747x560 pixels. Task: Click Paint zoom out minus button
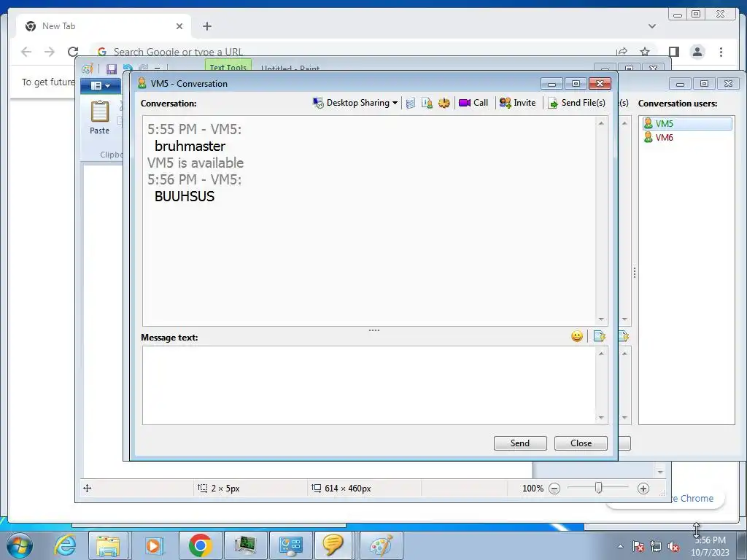point(554,489)
